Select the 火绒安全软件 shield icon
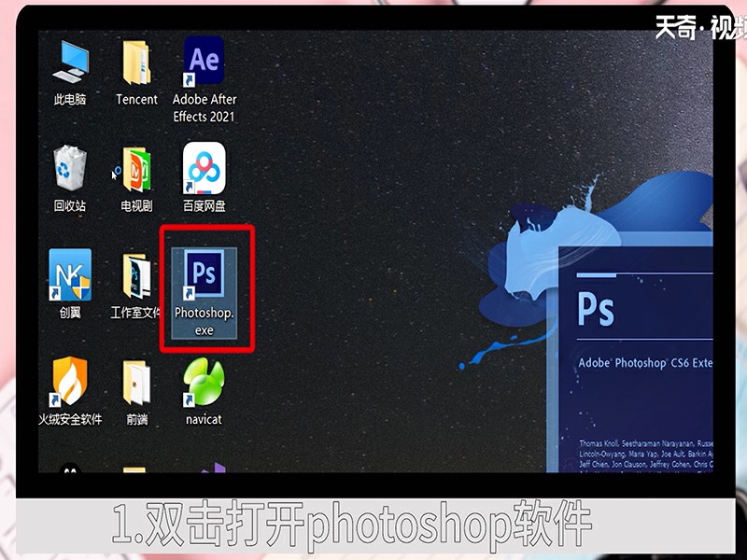Viewport: 747px width, 560px height. coord(70,382)
